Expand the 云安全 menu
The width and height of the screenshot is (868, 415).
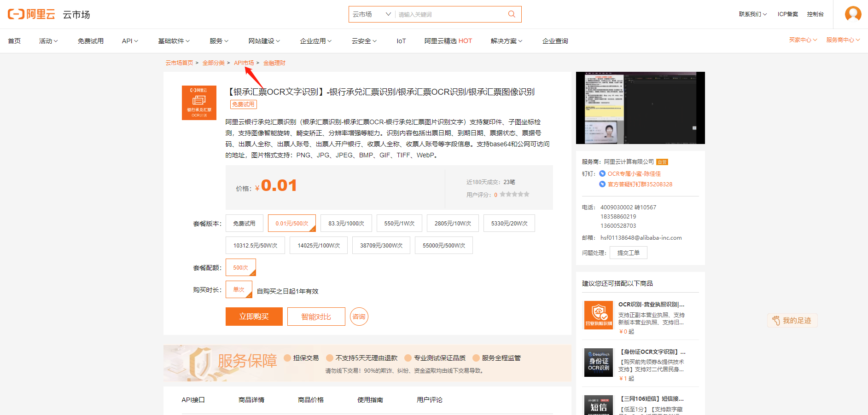click(364, 41)
